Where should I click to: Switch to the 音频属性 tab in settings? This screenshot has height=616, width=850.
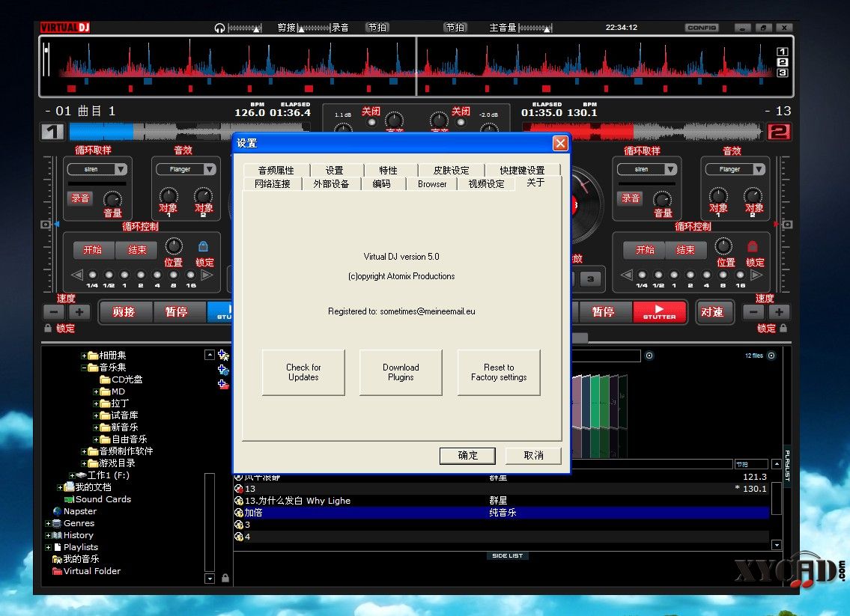coord(276,170)
